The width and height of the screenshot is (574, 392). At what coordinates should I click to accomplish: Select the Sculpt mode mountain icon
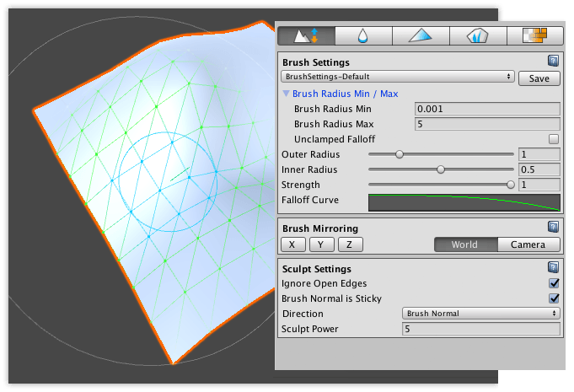(306, 35)
